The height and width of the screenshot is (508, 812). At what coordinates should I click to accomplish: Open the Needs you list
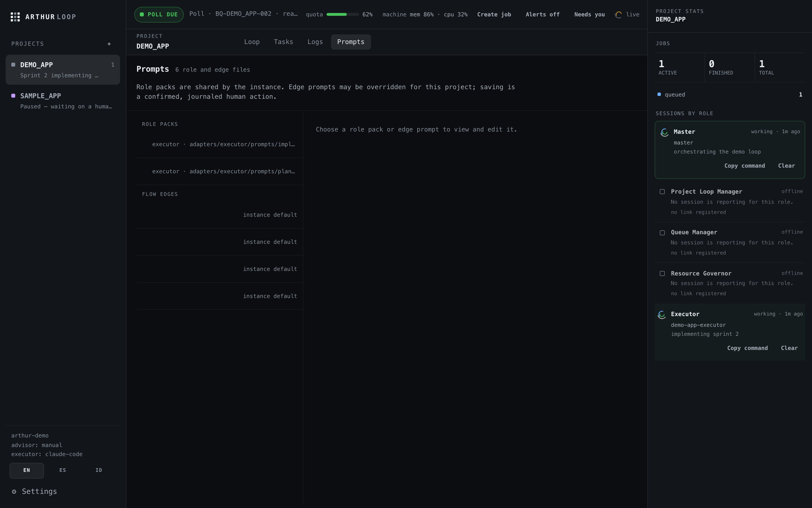pyautogui.click(x=590, y=14)
